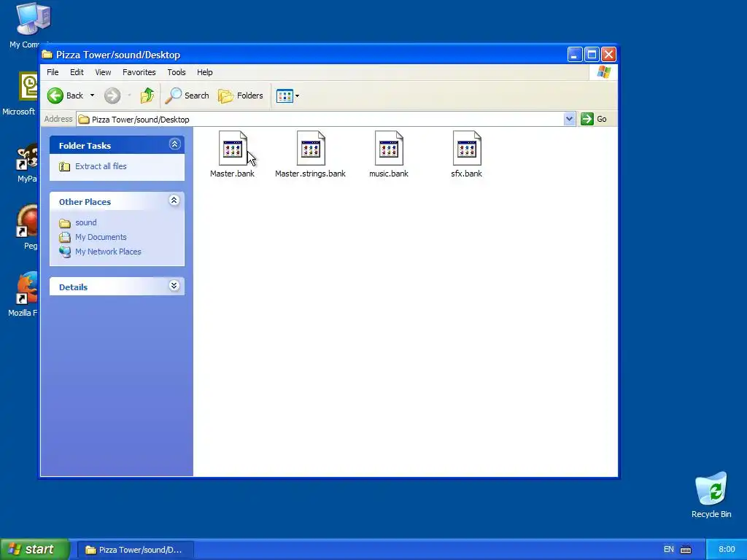
Task: Select the music.bank file icon
Action: point(389,148)
